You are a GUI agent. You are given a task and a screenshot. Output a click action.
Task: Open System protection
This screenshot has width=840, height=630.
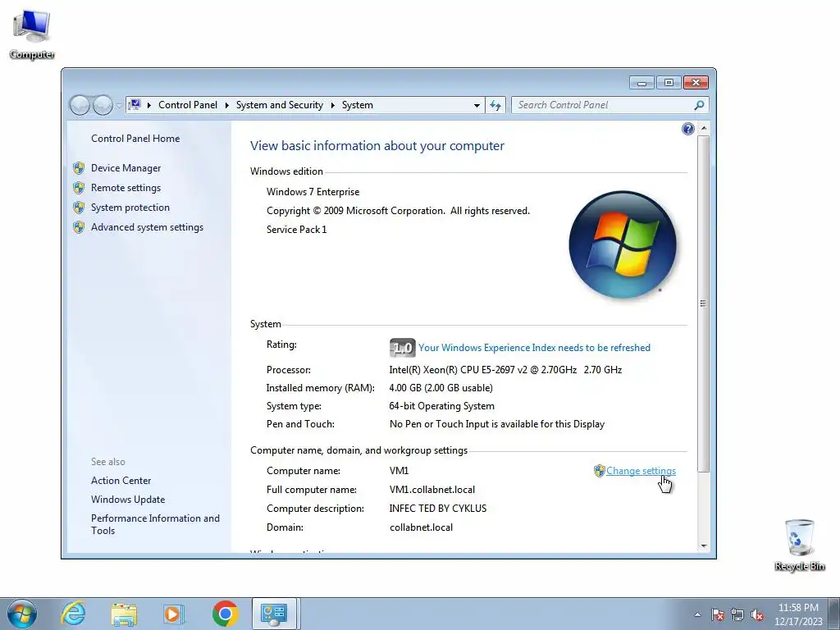(130, 208)
